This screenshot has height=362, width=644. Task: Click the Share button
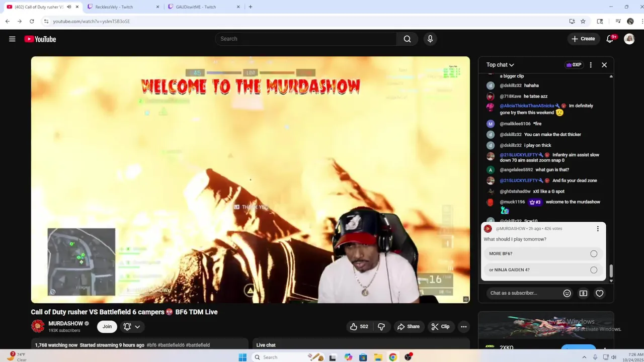pos(408,326)
